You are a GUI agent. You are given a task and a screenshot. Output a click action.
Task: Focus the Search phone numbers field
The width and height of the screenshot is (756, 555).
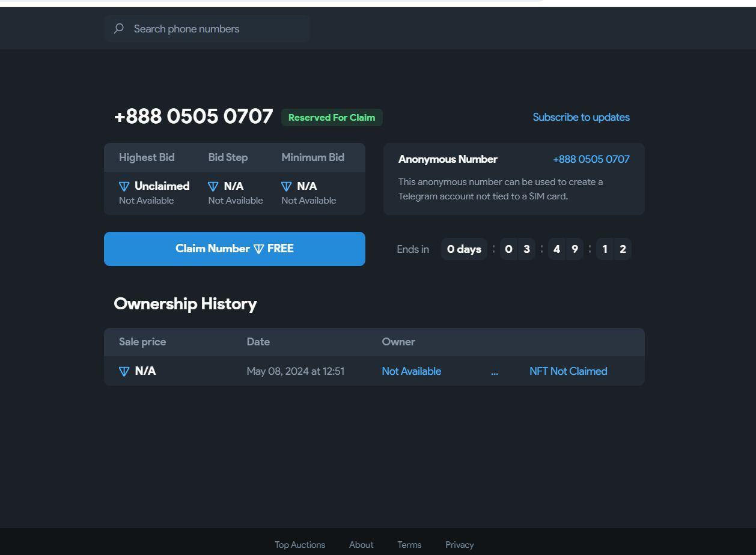tap(207, 28)
